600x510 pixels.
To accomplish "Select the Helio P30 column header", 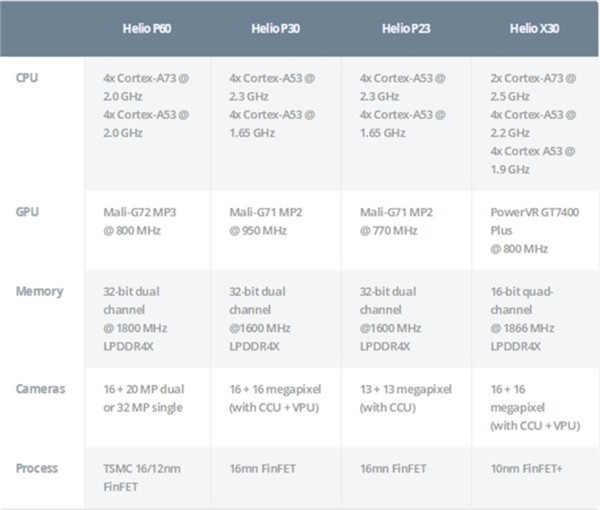I will coord(277,29).
